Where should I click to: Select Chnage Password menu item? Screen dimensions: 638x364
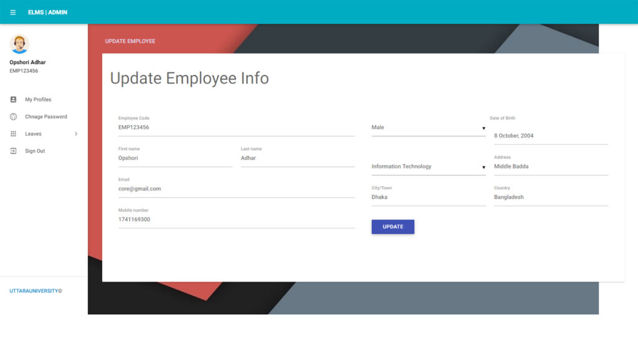(x=45, y=117)
